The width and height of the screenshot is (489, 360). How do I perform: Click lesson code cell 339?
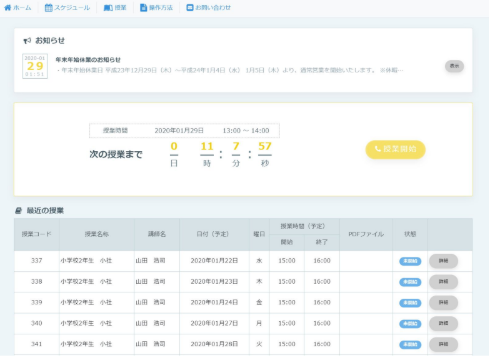tap(37, 302)
